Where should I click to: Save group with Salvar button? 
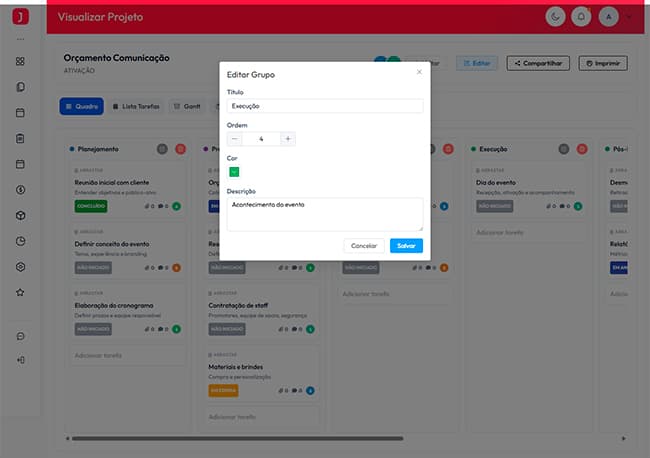tap(406, 246)
